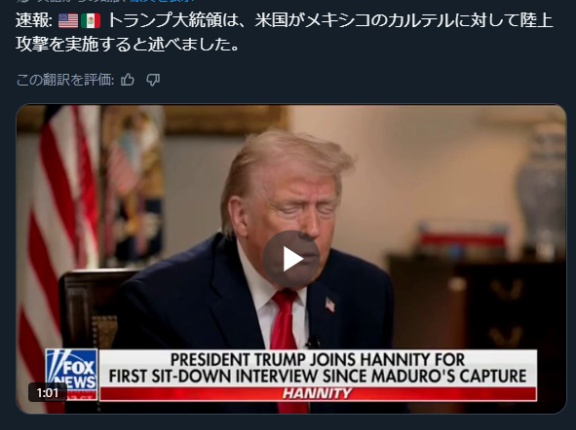Rate the translation with thumbs up
Screen dimensions: 576x430
tap(127, 80)
